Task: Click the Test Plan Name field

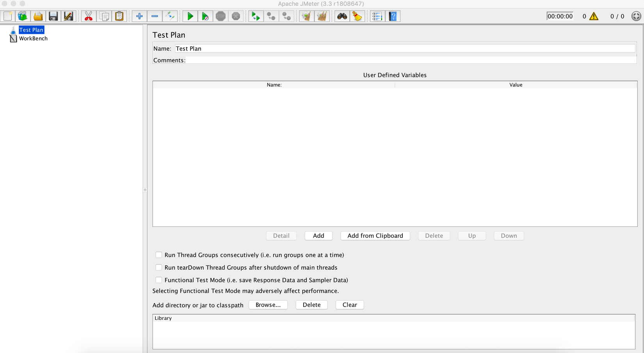Action: click(405, 48)
